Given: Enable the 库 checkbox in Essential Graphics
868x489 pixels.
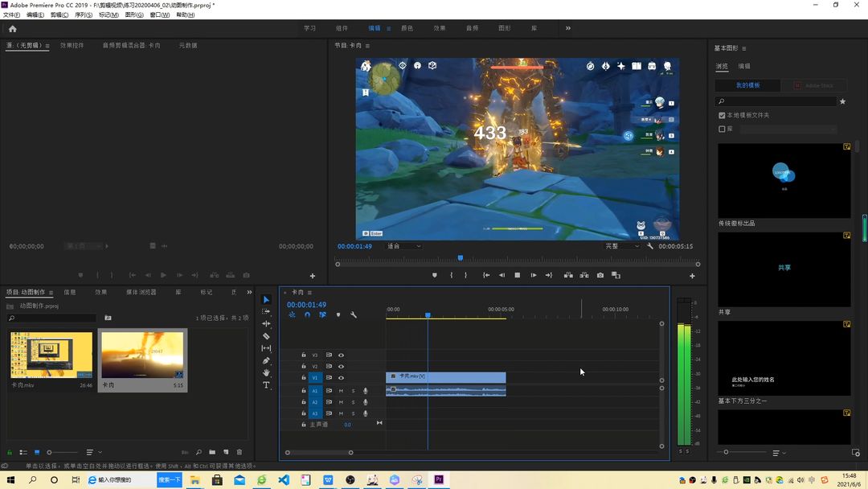Looking at the screenshot, I should (722, 129).
